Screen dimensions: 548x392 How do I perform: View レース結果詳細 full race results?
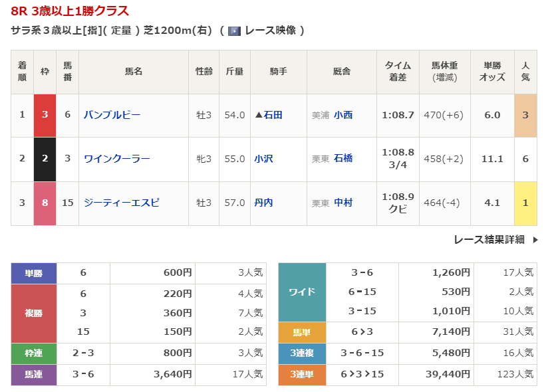point(489,240)
